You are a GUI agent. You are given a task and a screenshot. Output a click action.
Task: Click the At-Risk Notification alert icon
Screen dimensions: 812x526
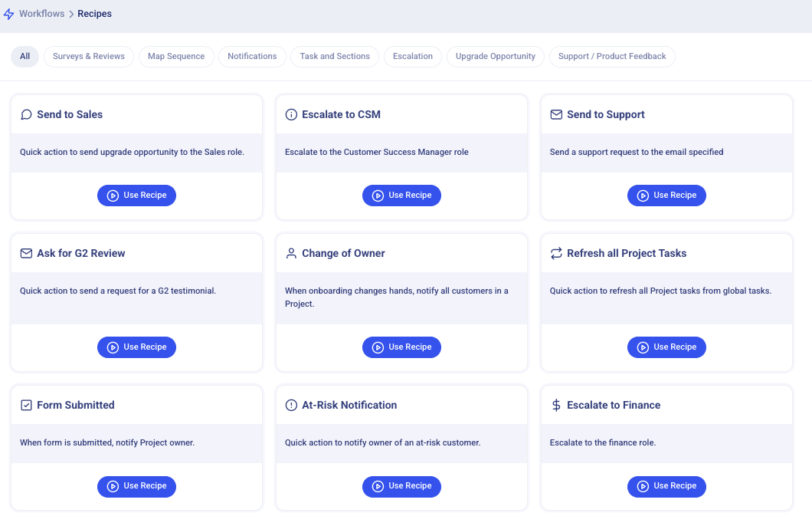291,405
